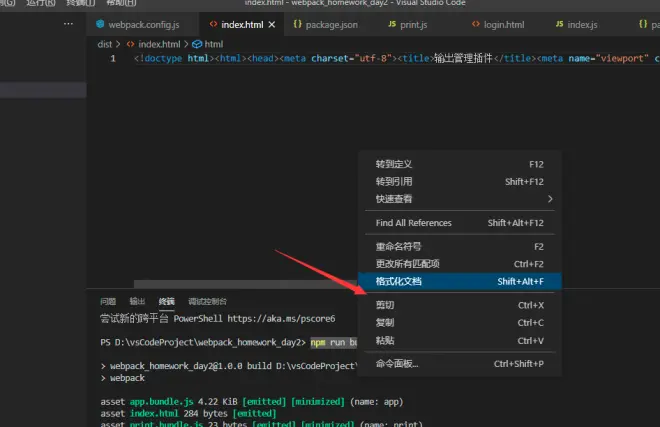Open 命令面板 from the context menu

click(x=460, y=363)
